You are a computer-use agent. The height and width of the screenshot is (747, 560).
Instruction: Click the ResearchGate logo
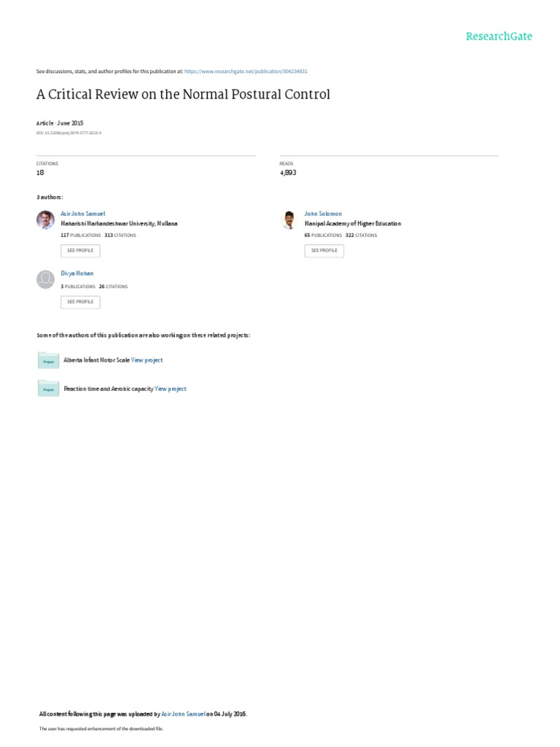(x=499, y=36)
